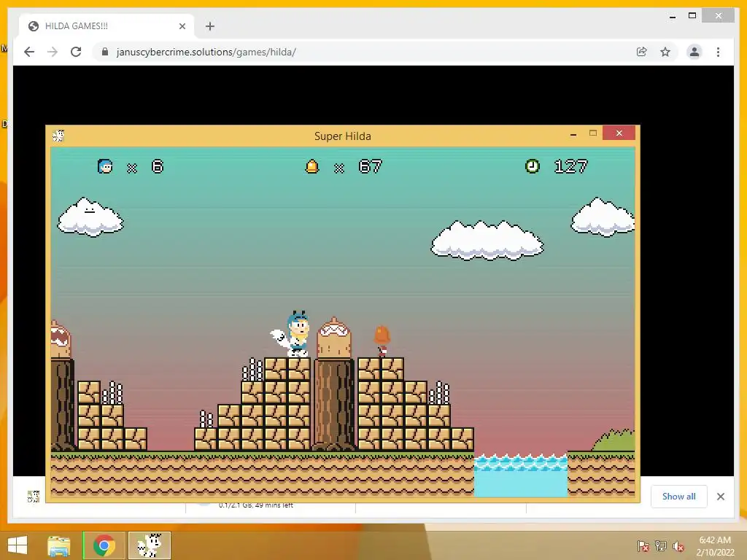Image resolution: width=747 pixels, height=560 pixels.
Task: Close the HILDA GAMES!!! tab
Action: (x=182, y=26)
